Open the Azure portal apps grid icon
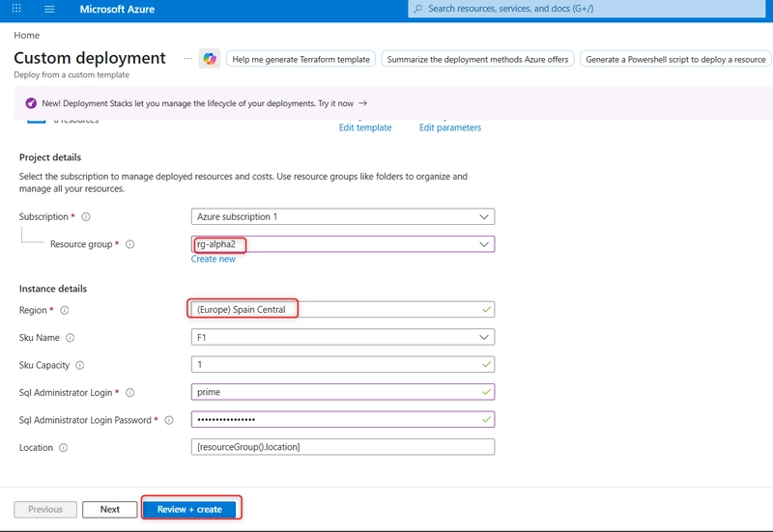This screenshot has width=773, height=532. click(x=16, y=9)
